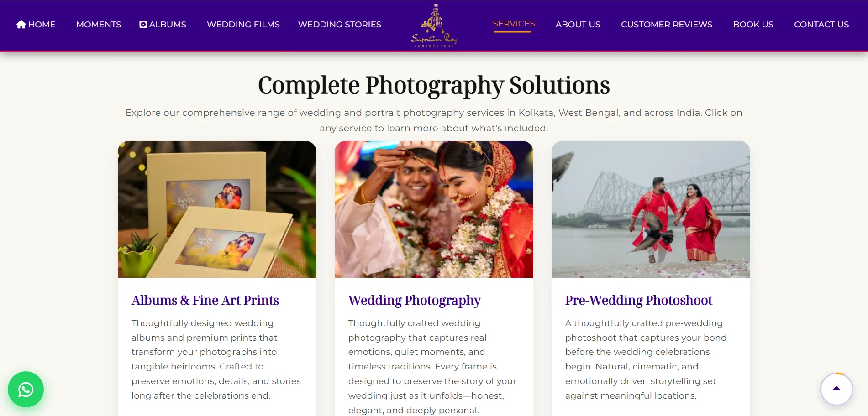Image resolution: width=868 pixels, height=416 pixels.
Task: Navigate to ABOUT US
Action: [578, 25]
